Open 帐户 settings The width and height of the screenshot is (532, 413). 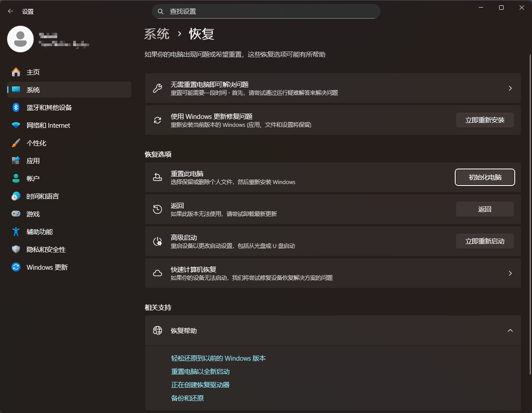pyautogui.click(x=69, y=178)
